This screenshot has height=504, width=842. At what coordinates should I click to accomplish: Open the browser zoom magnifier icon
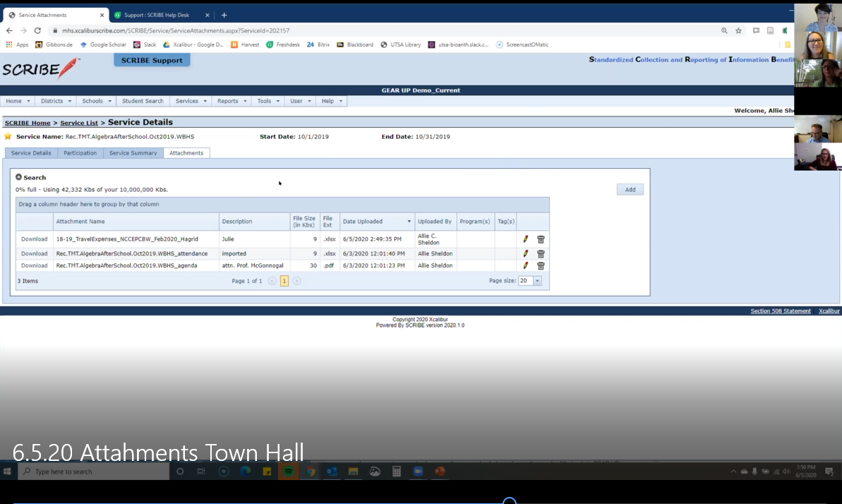(x=724, y=30)
